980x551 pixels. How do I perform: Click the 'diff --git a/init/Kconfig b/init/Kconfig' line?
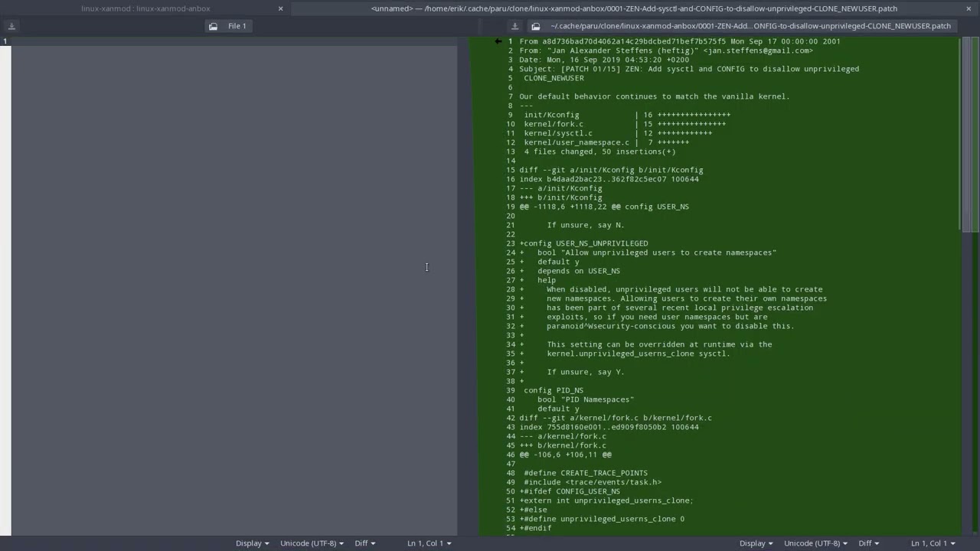(611, 170)
